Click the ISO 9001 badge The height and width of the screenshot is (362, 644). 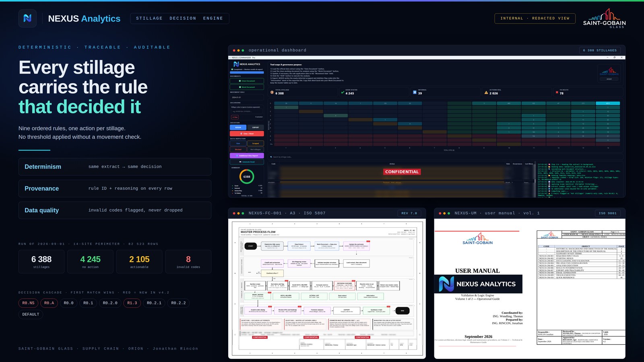pos(607,213)
